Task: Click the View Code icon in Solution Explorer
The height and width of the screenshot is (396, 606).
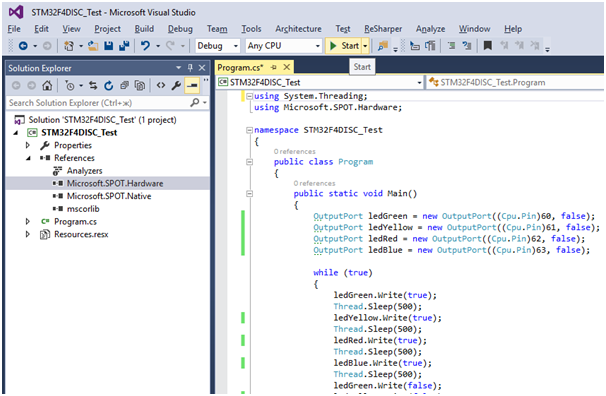Action: tap(161, 85)
